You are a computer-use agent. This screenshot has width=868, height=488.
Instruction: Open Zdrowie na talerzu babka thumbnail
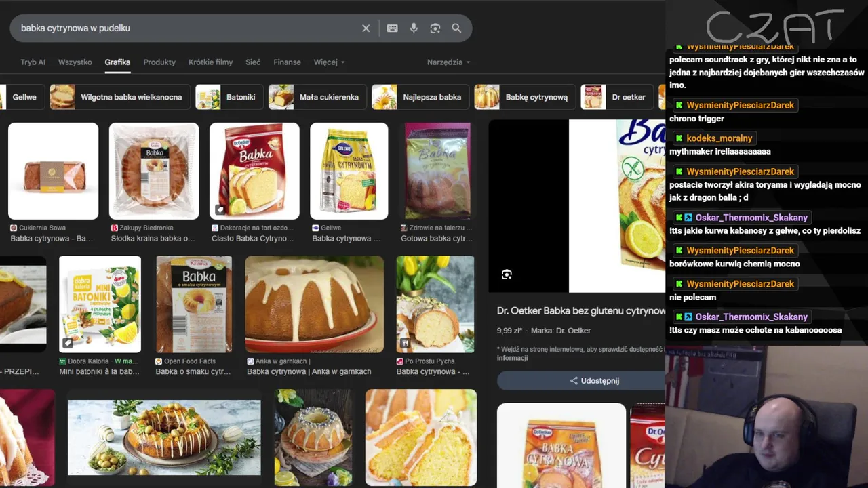tap(437, 171)
